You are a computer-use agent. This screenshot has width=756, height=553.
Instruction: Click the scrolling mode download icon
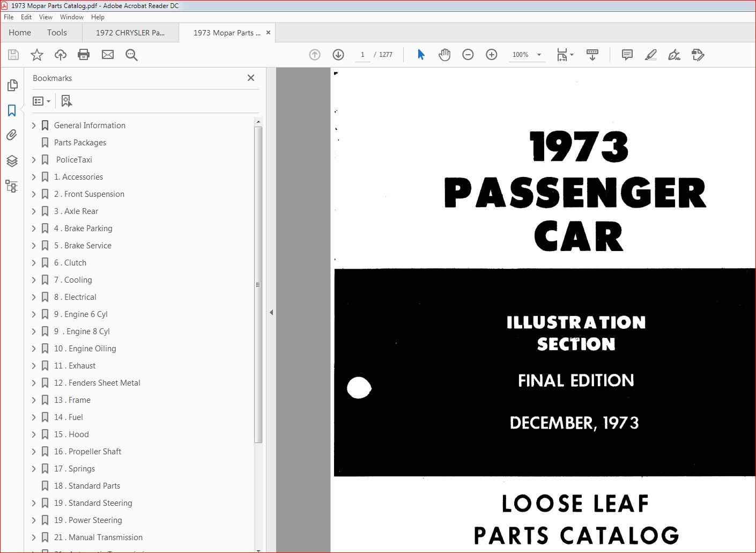click(x=592, y=55)
